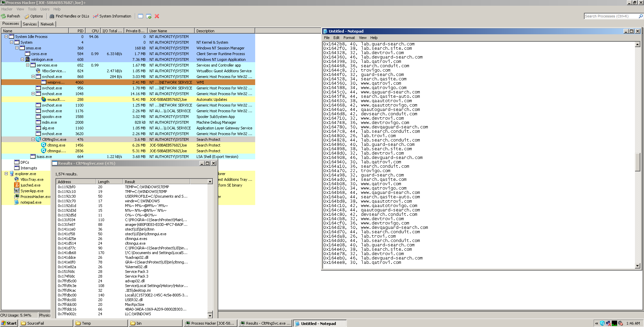Expand hidden tray icons chevron

[x=597, y=323]
